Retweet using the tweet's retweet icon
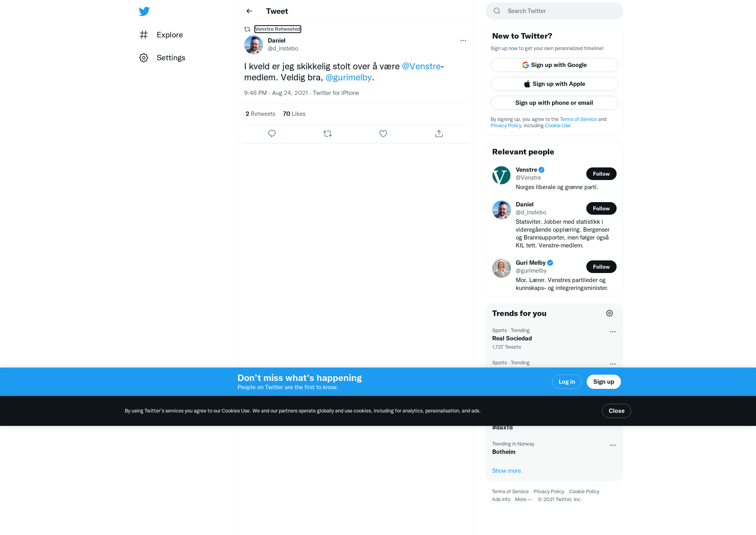Viewport: 756px width, 535px height. [x=328, y=134]
